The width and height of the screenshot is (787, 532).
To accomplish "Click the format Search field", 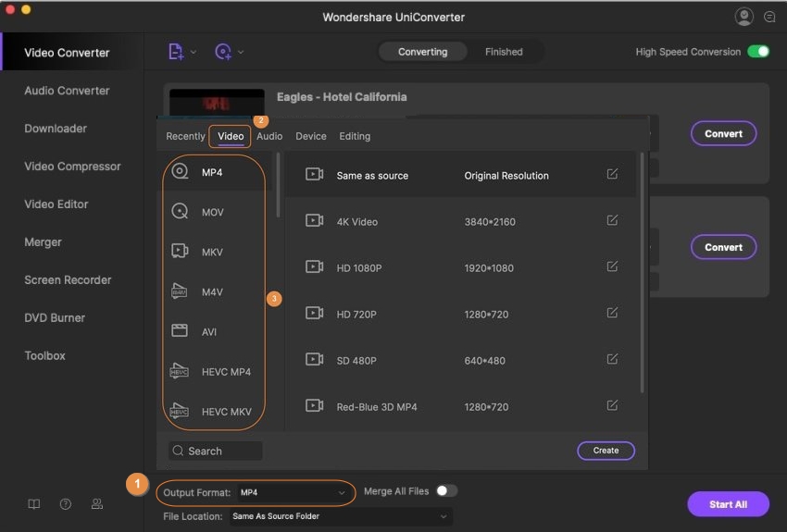I will click(216, 451).
